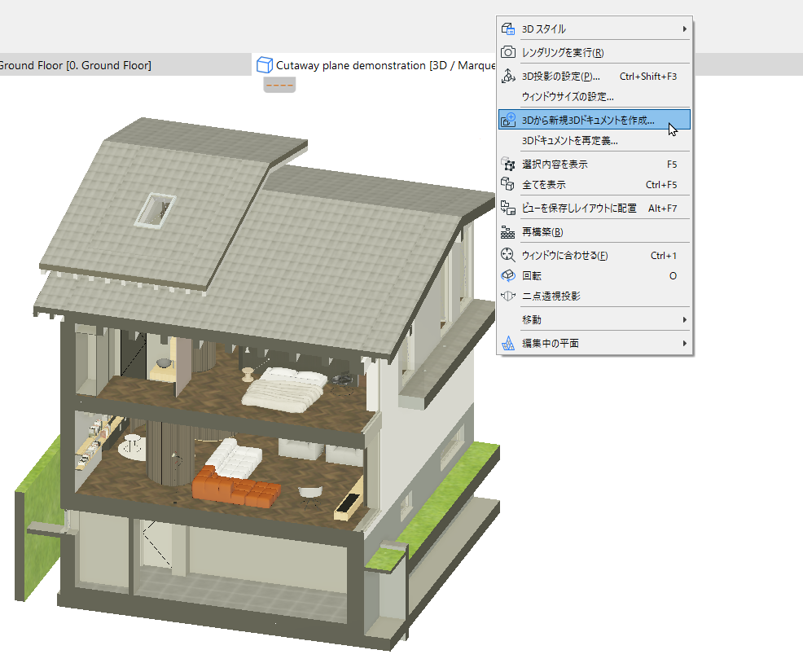This screenshot has width=803, height=672.
Task: Click the 3D投影の設定 icon
Action: 507,76
